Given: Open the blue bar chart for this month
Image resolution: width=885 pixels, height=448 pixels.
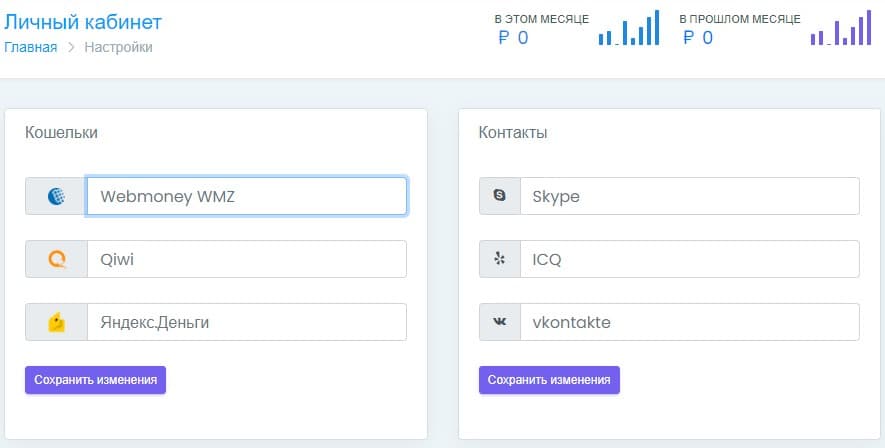Looking at the screenshot, I should 629,28.
